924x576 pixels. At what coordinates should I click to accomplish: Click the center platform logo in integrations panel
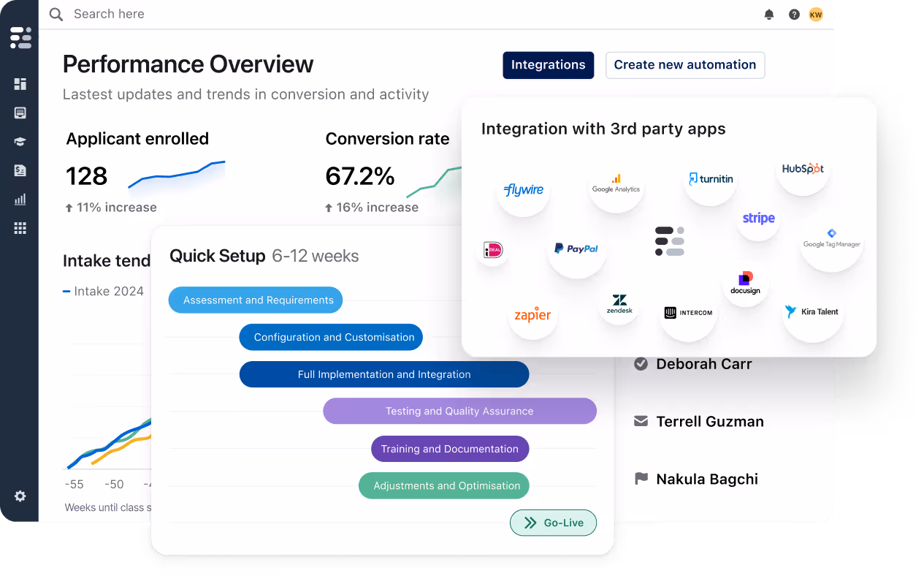tap(670, 241)
